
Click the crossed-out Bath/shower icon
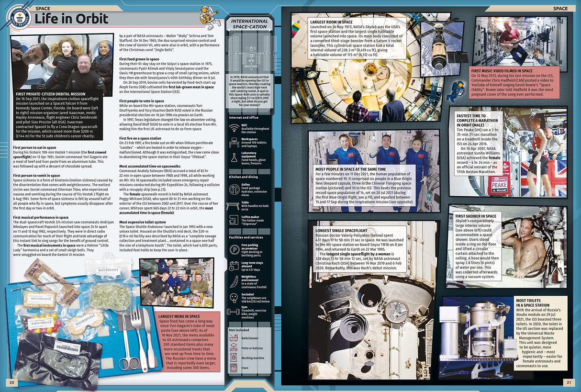(234, 338)
